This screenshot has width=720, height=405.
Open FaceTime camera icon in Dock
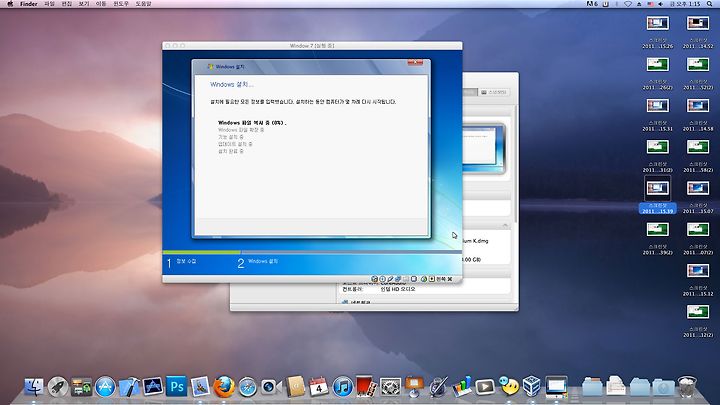[x=271, y=387]
